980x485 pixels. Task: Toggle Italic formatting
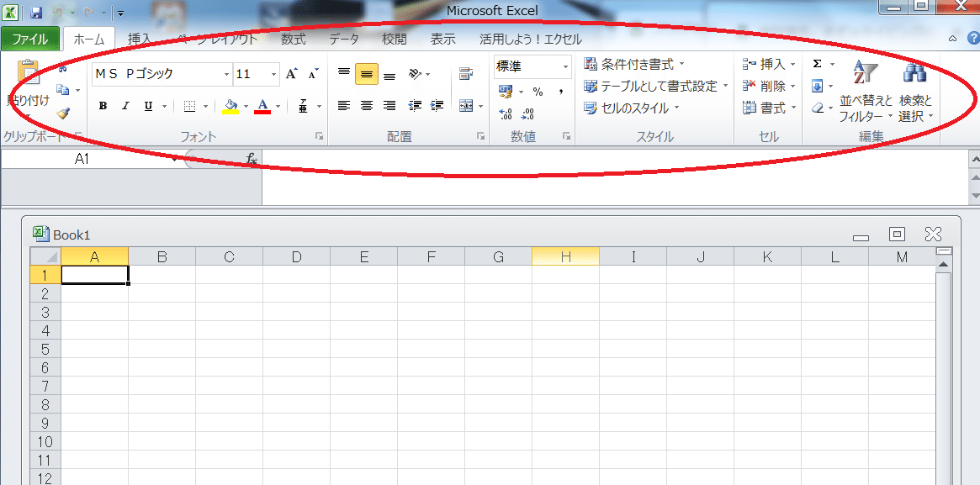coord(125,106)
